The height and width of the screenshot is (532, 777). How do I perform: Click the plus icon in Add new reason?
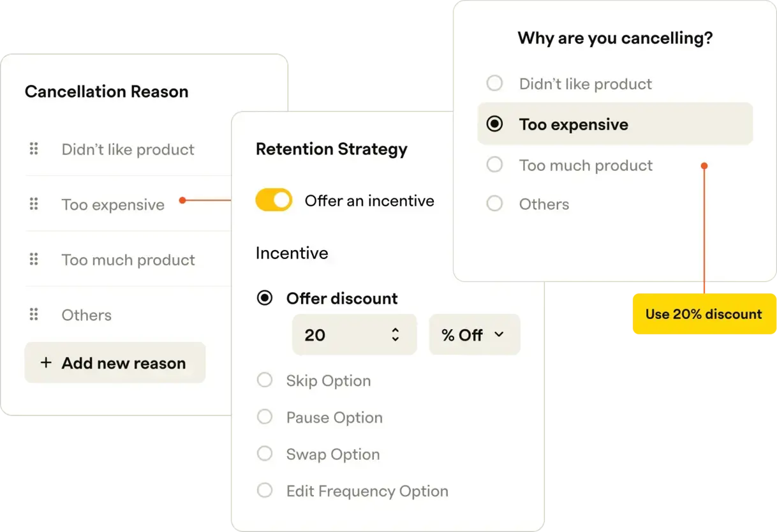[x=46, y=363]
